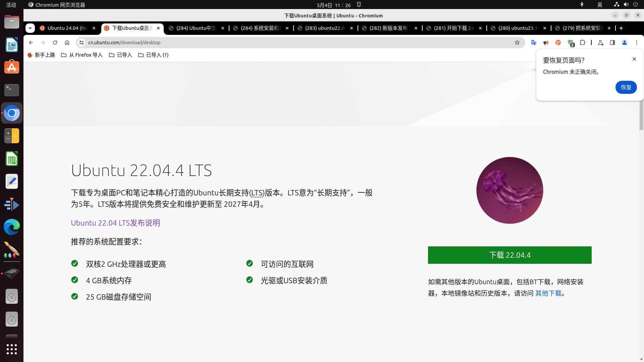Open Terminal from the dock

point(12,90)
